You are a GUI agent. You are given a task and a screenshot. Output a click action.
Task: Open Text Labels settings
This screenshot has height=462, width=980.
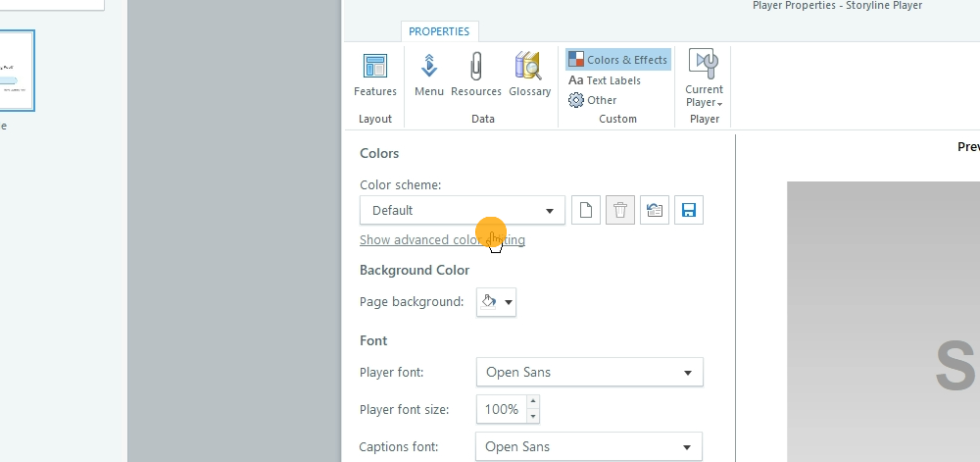[605, 80]
